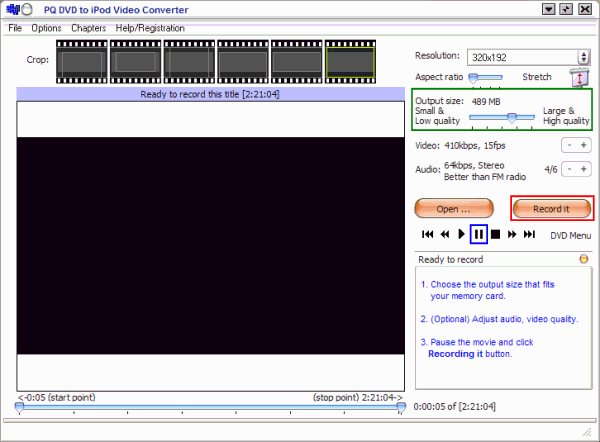Select the second crop filmstrip thumbnail
This screenshot has height=442, width=600.
[135, 62]
